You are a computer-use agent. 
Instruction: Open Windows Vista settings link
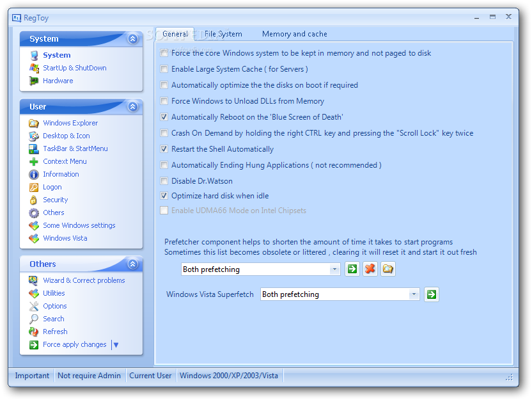coord(65,238)
